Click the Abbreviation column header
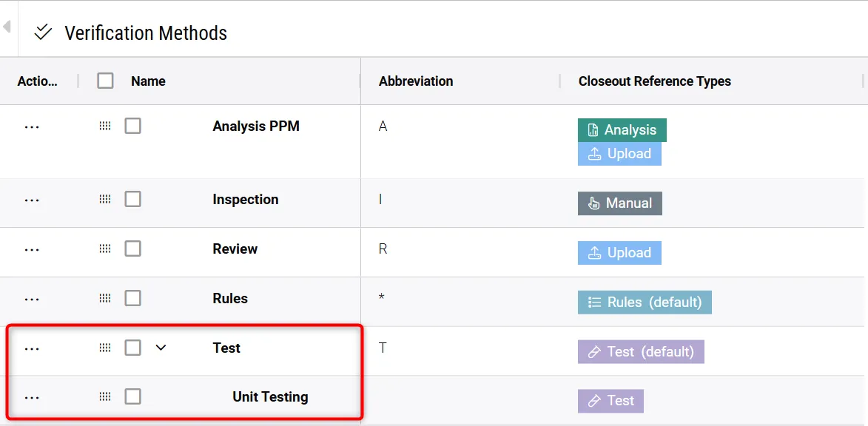Viewport: 868px width, 426px height. 416,81
